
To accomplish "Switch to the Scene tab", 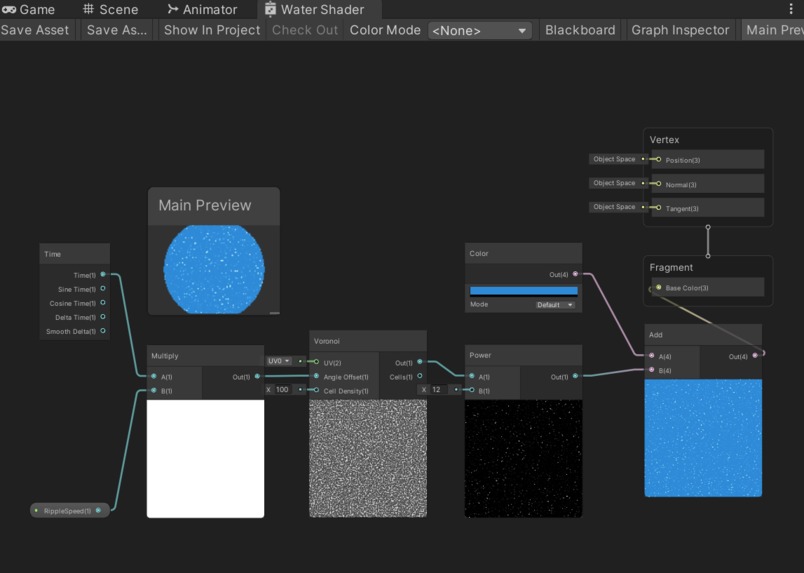I will point(111,9).
